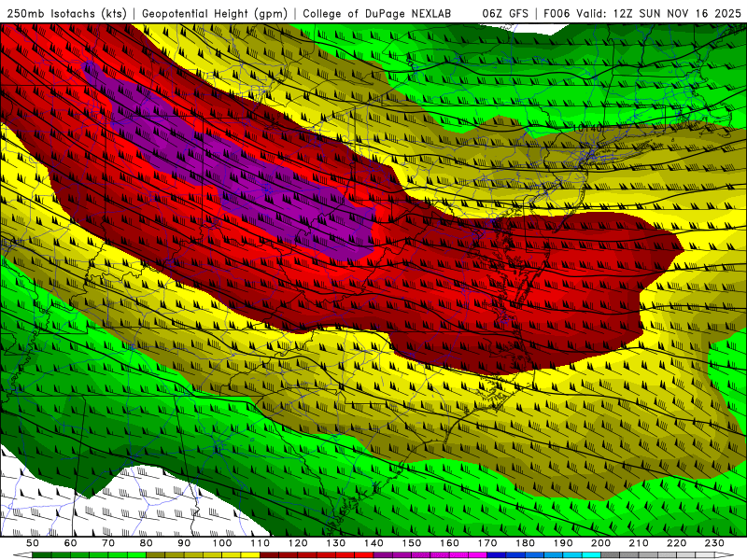Pick the dark gray swatch starting at 200
The height and width of the screenshot is (560, 747).
pyautogui.click(x=611, y=554)
